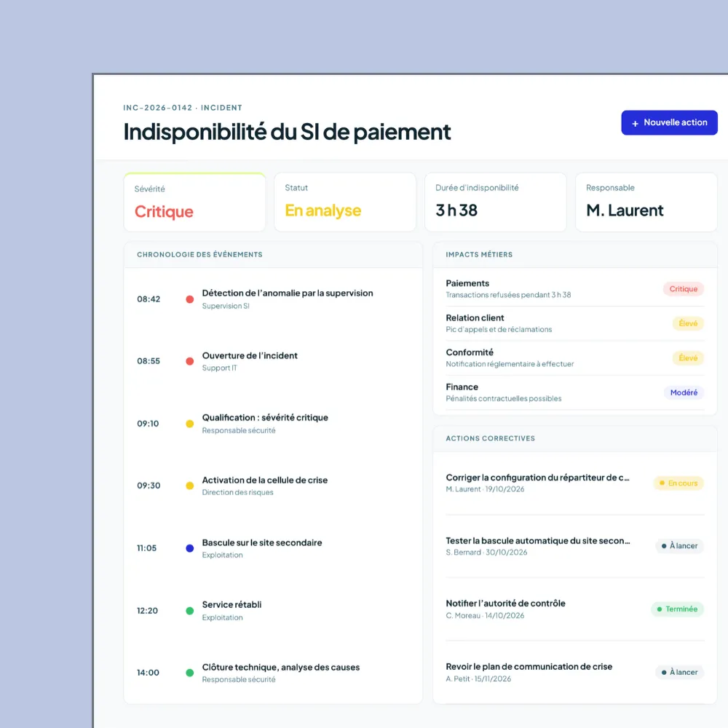Screen dimensions: 728x728
Task: Open the Statut En analyse card
Action: point(345,202)
